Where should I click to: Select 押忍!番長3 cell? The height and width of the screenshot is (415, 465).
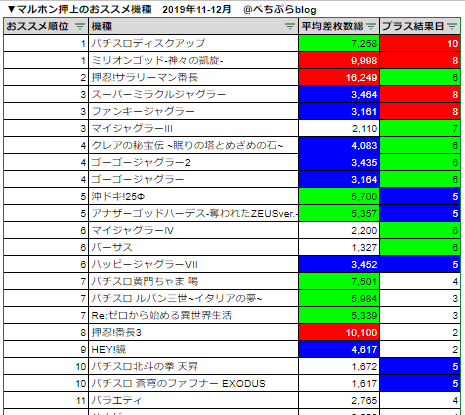point(193,332)
